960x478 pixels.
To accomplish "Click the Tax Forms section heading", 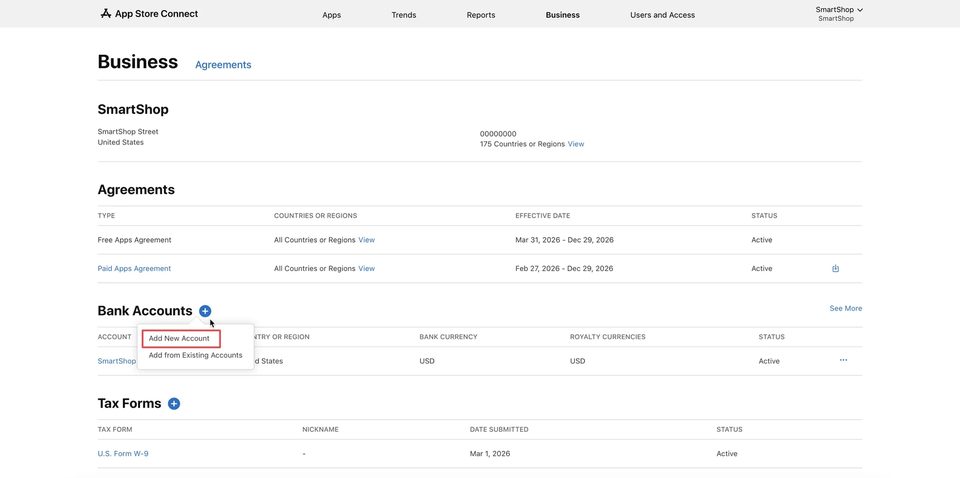I will point(129,404).
